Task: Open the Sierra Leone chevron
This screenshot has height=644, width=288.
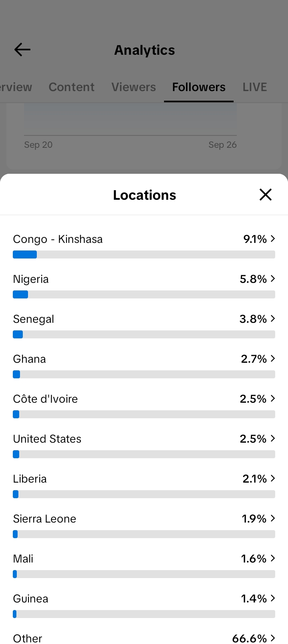Action: [x=273, y=518]
